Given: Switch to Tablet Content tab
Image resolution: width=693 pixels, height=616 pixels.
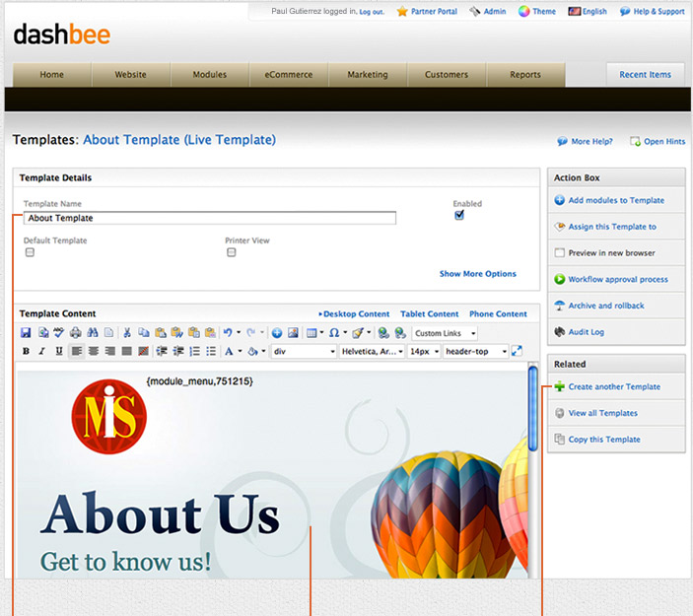Looking at the screenshot, I should (x=429, y=314).
